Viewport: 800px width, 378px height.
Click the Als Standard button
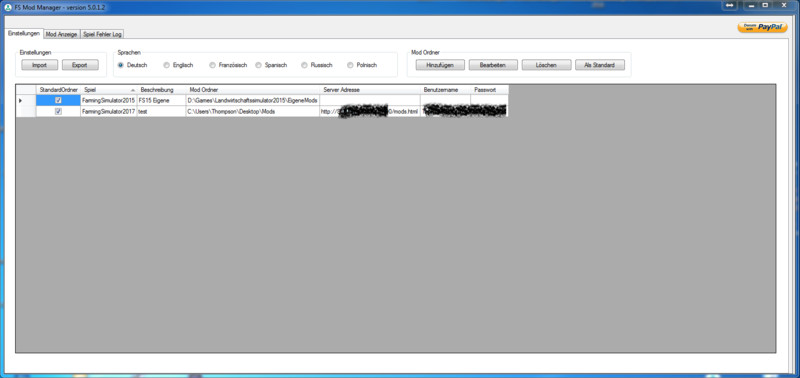pyautogui.click(x=600, y=65)
